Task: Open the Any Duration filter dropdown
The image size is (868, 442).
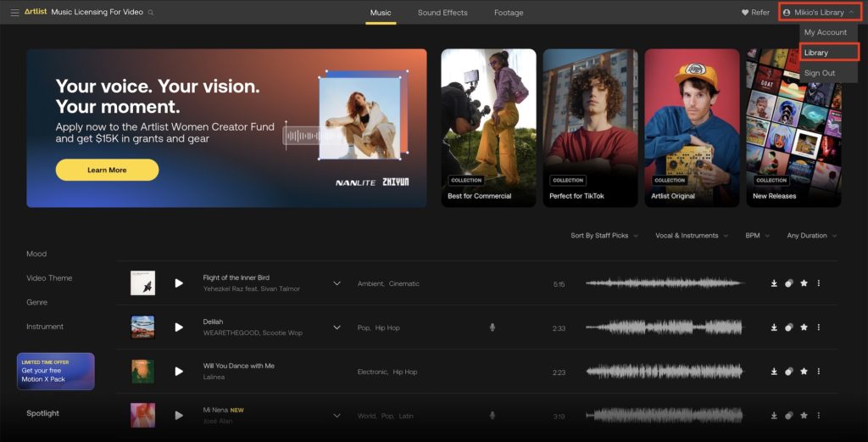Action: pyautogui.click(x=811, y=235)
